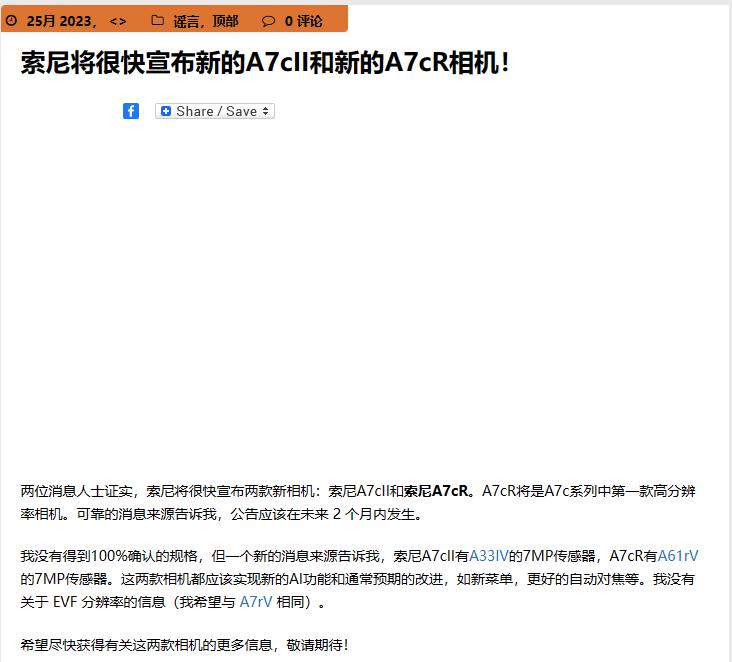Open the 顶部 category link
Screen dimensions: 732x662
(x=225, y=21)
